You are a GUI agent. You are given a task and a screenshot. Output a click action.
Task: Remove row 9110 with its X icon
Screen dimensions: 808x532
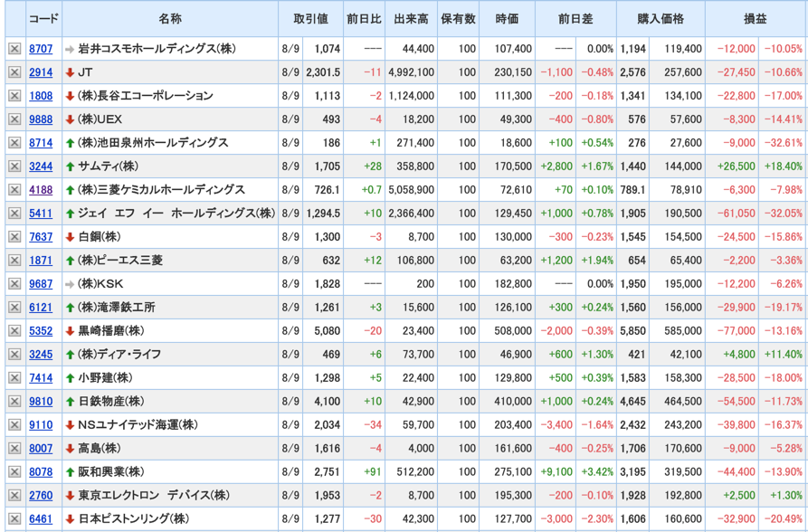pyautogui.click(x=14, y=424)
